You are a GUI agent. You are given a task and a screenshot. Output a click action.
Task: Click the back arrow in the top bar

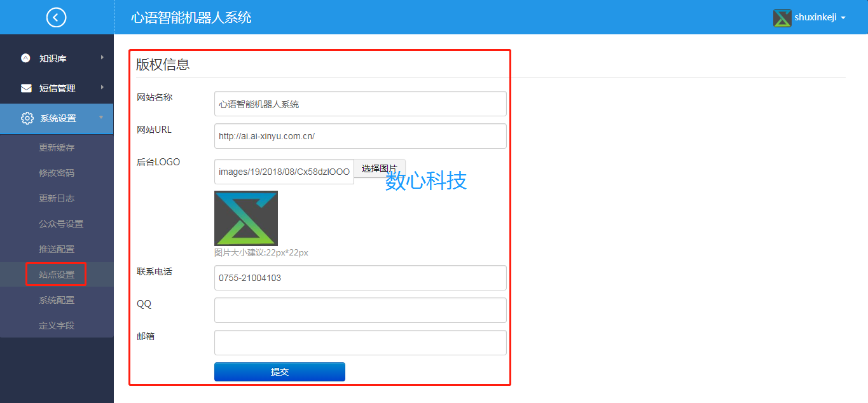[56, 17]
